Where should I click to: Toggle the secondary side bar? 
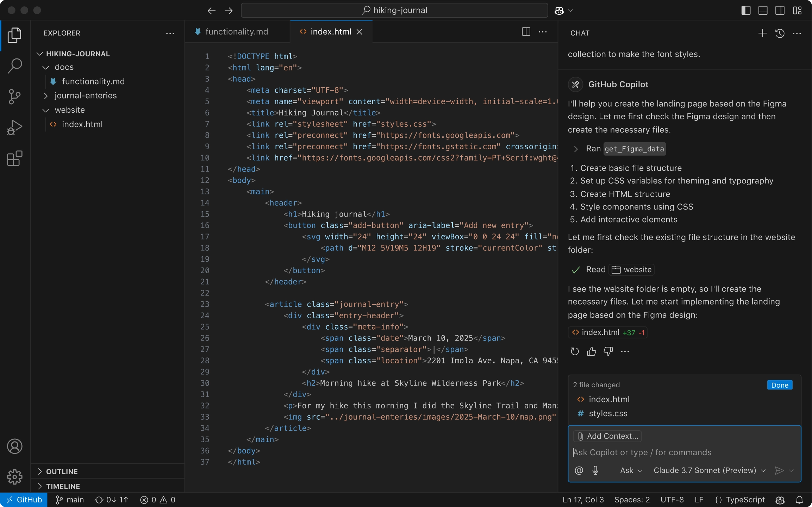780,11
